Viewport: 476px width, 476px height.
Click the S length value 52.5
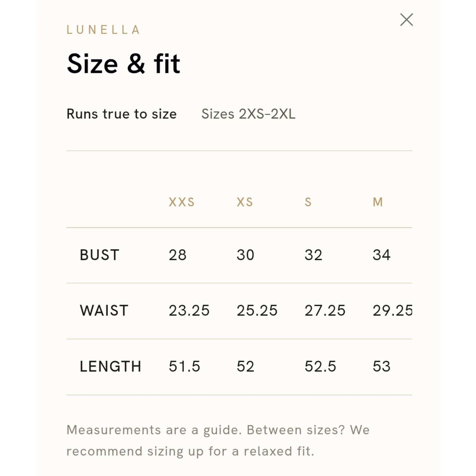pos(320,366)
